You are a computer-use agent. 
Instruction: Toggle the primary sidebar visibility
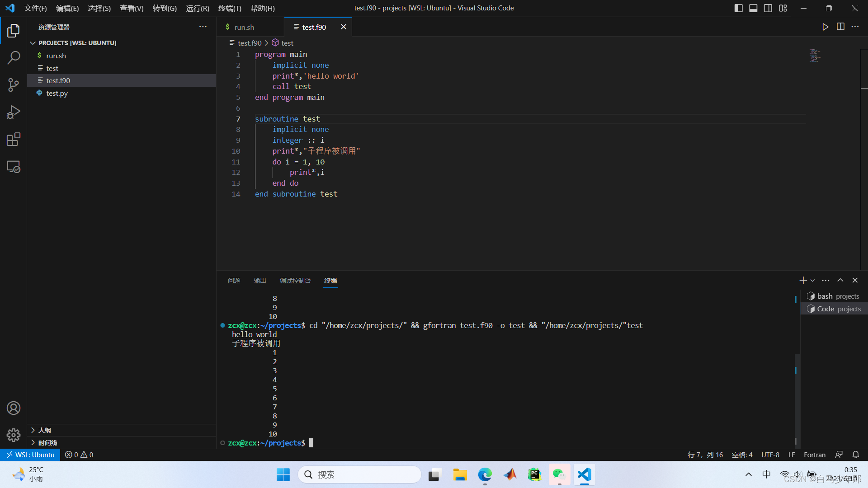pos(739,8)
